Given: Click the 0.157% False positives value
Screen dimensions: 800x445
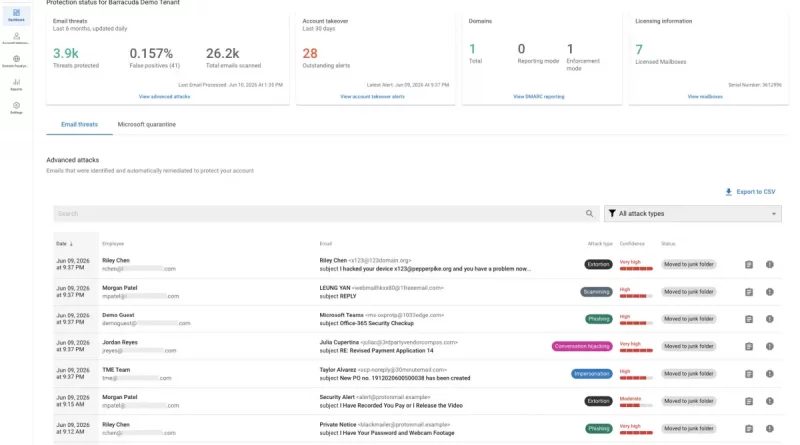Looking at the screenshot, I should (x=151, y=53).
